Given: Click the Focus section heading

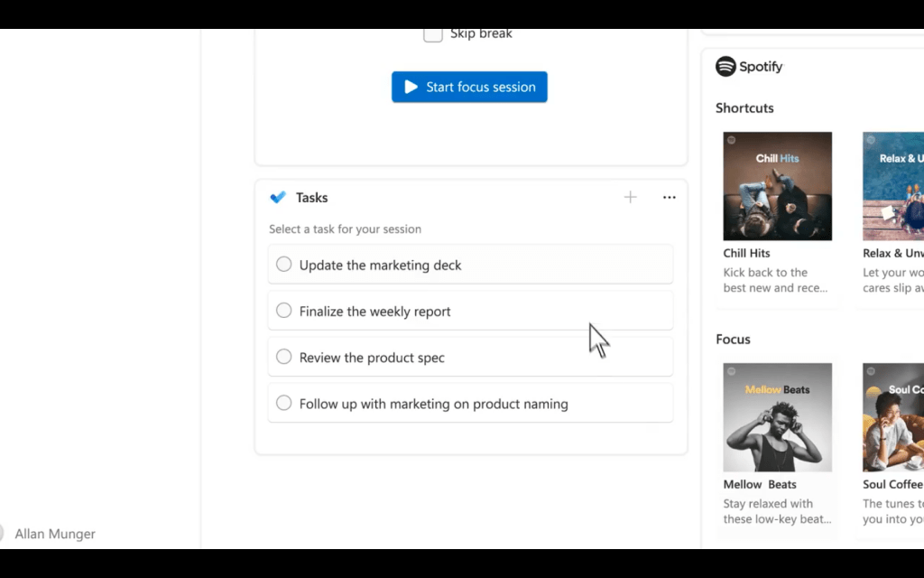Looking at the screenshot, I should (x=733, y=340).
